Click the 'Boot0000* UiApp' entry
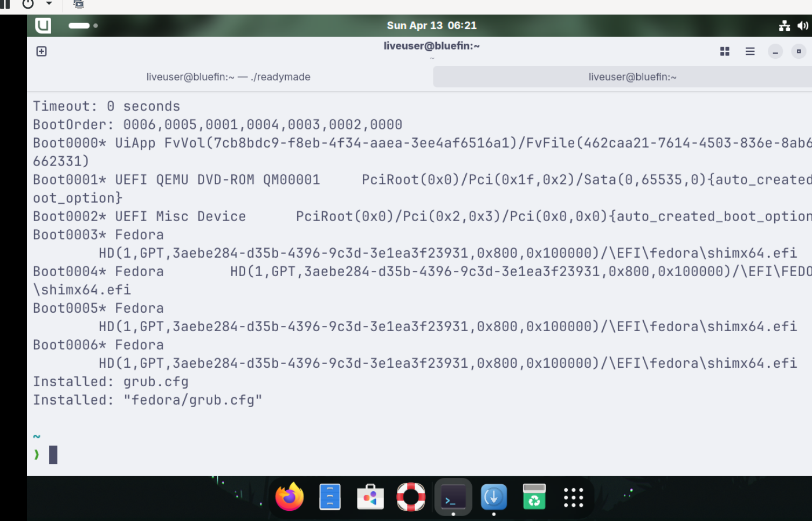The height and width of the screenshot is (521, 812). [x=422, y=143]
